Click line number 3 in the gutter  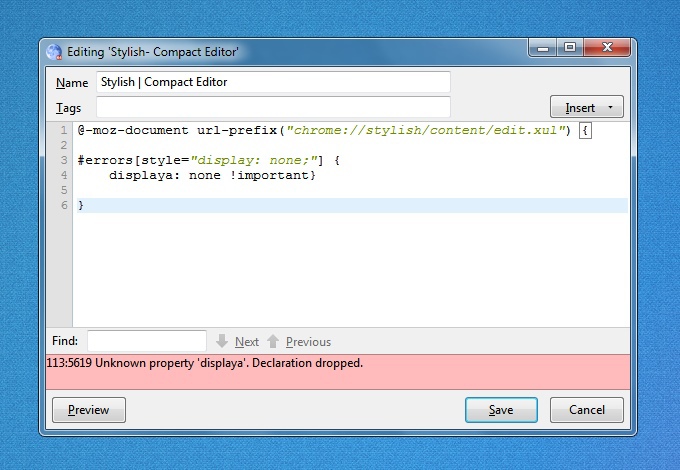[x=64, y=160]
